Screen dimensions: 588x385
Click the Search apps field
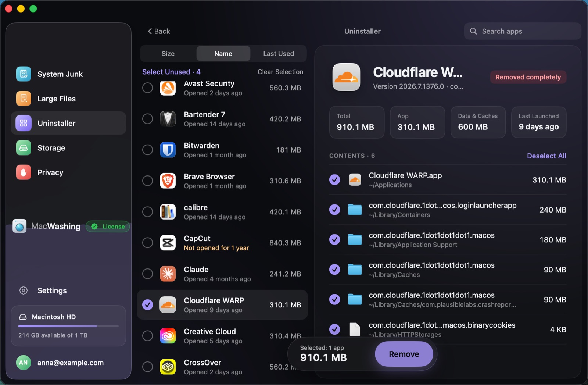point(522,31)
